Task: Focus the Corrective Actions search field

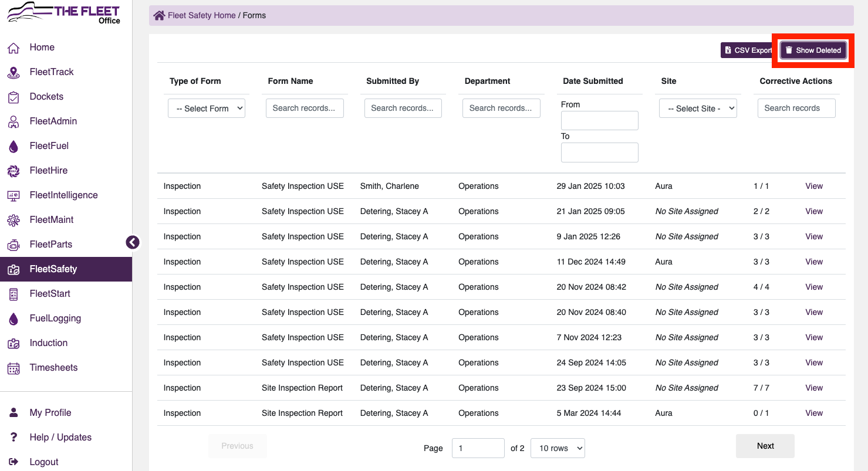Action: tap(796, 108)
